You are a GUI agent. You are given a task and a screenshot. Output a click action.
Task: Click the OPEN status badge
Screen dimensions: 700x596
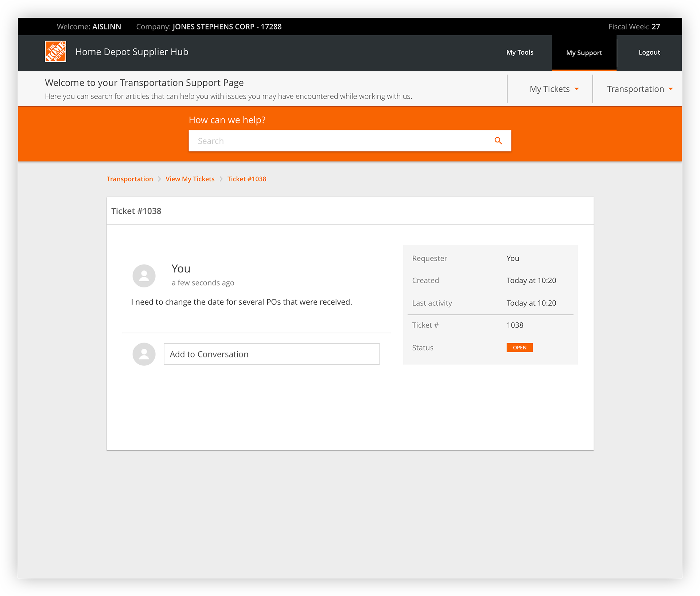[520, 348]
